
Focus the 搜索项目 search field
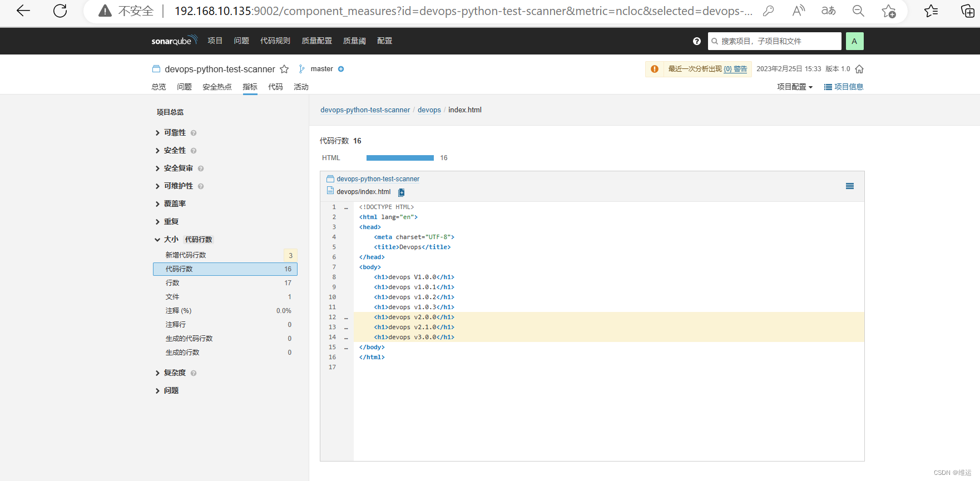[x=774, y=41]
